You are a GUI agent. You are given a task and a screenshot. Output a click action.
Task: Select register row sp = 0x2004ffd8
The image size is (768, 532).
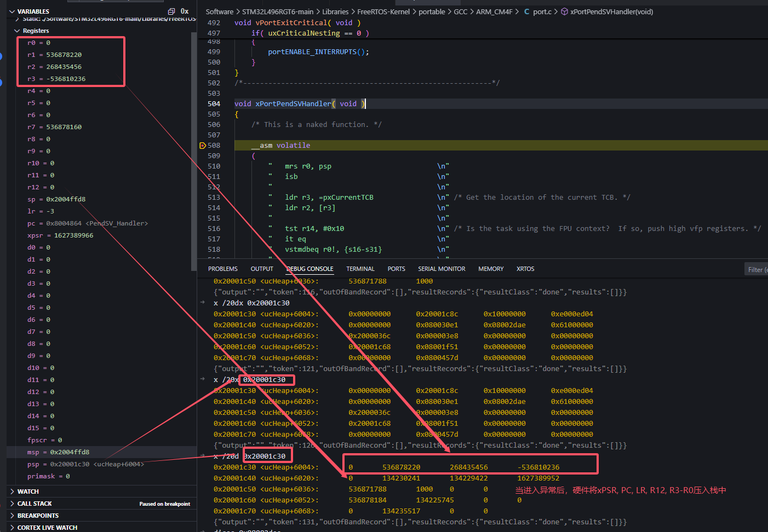(101, 199)
